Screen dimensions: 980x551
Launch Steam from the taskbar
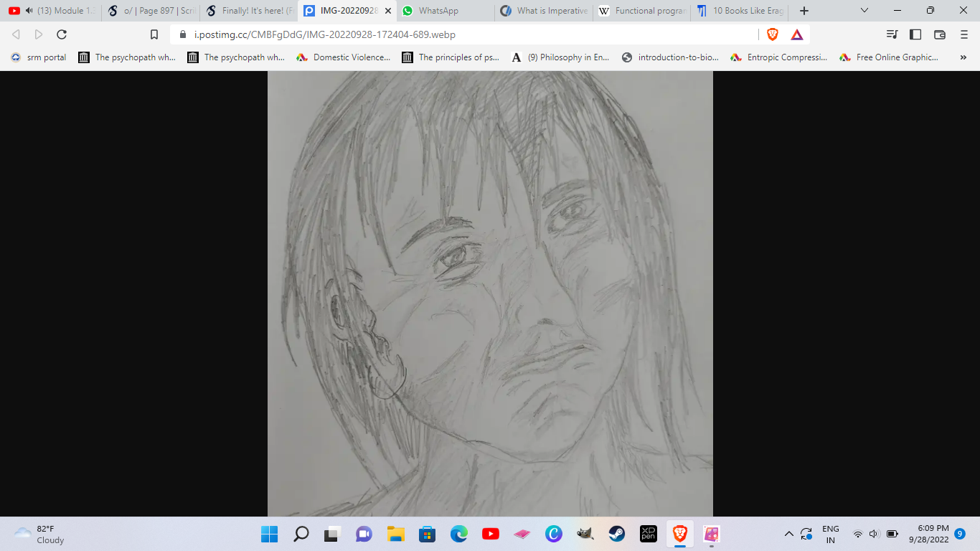[616, 534]
